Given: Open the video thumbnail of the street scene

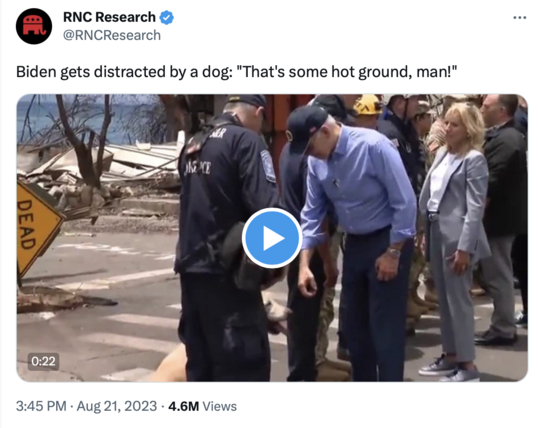Looking at the screenshot, I should 272,238.
